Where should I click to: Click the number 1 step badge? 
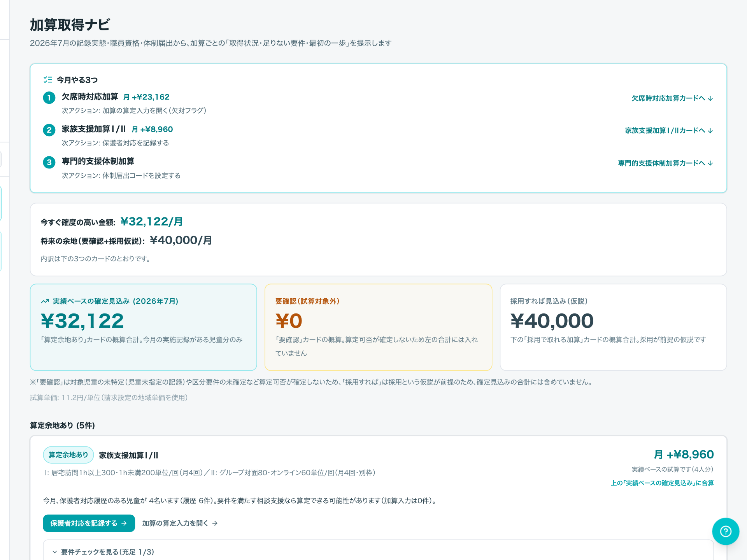point(49,98)
